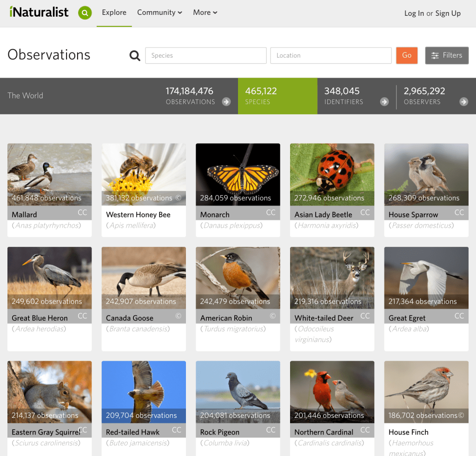The width and height of the screenshot is (476, 456).
Task: Click the green search icon in the navbar
Action: (x=85, y=13)
